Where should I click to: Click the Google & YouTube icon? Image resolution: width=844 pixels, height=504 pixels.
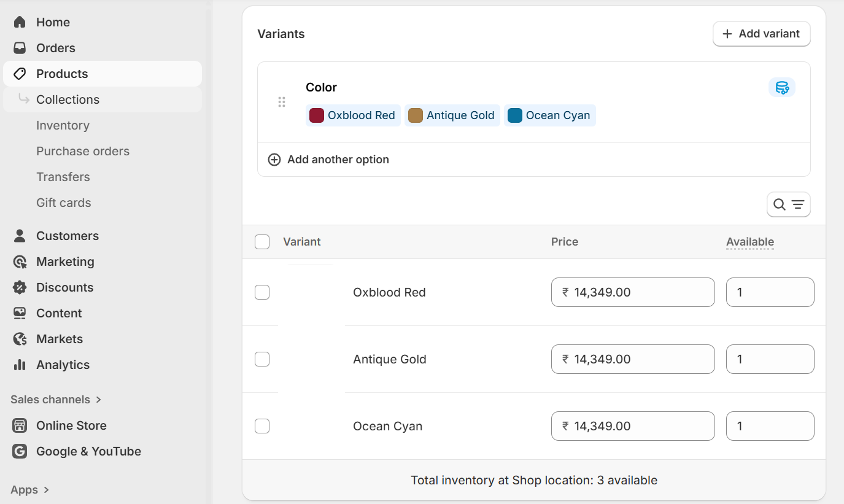click(x=20, y=451)
